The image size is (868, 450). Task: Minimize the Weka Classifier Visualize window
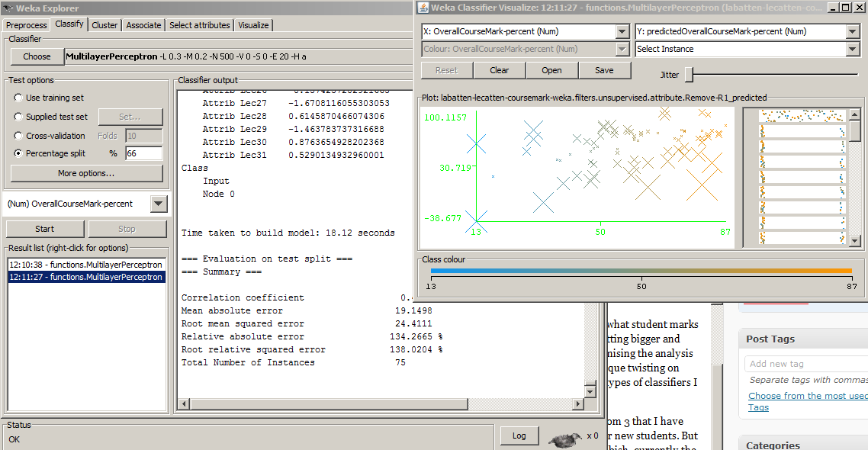point(834,7)
